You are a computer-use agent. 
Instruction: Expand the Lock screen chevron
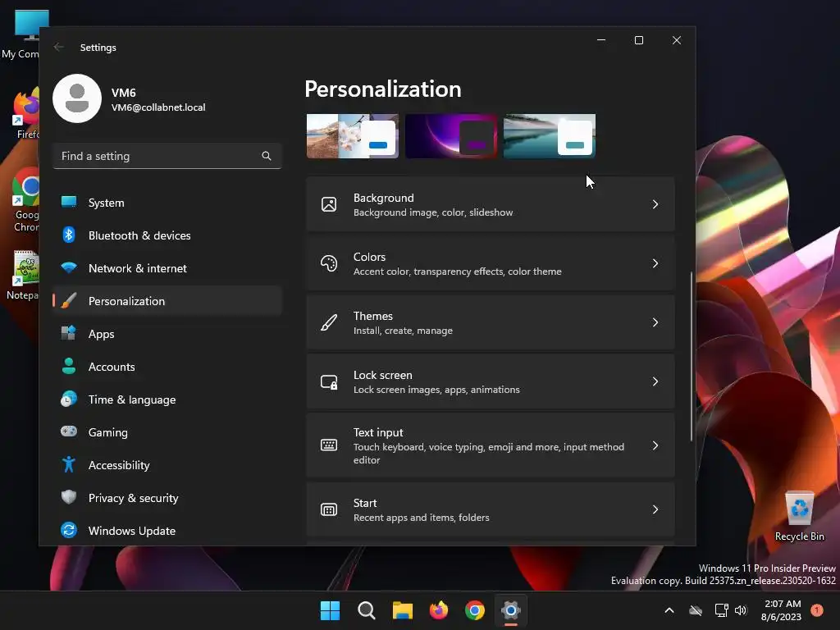pos(655,381)
